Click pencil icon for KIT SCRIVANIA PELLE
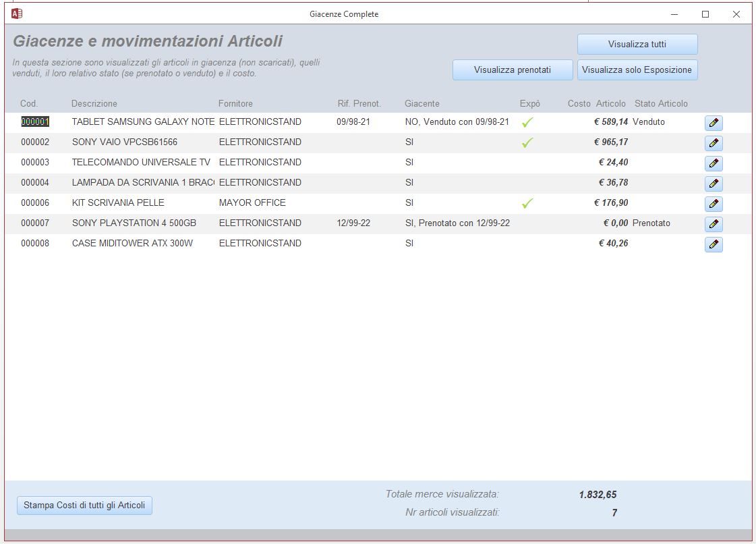This screenshot has width=756, height=544. click(x=714, y=205)
